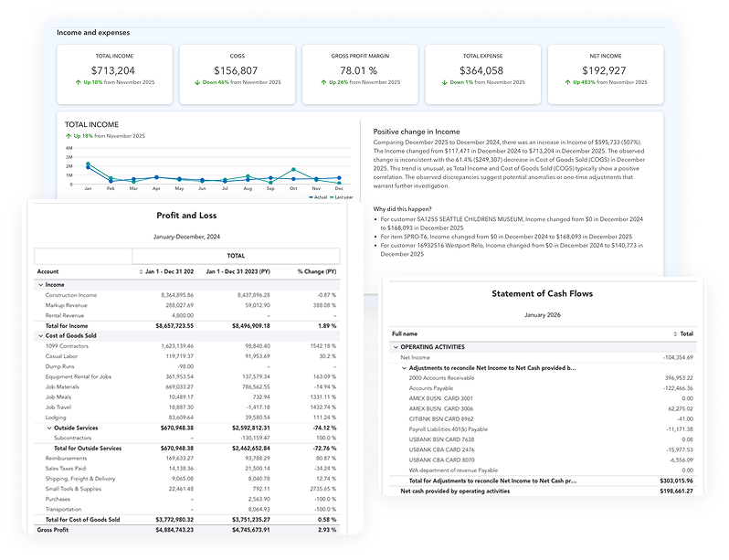The width and height of the screenshot is (729, 560).
Task: Collapse the Cost of Goods Sold section
Action: 39,336
